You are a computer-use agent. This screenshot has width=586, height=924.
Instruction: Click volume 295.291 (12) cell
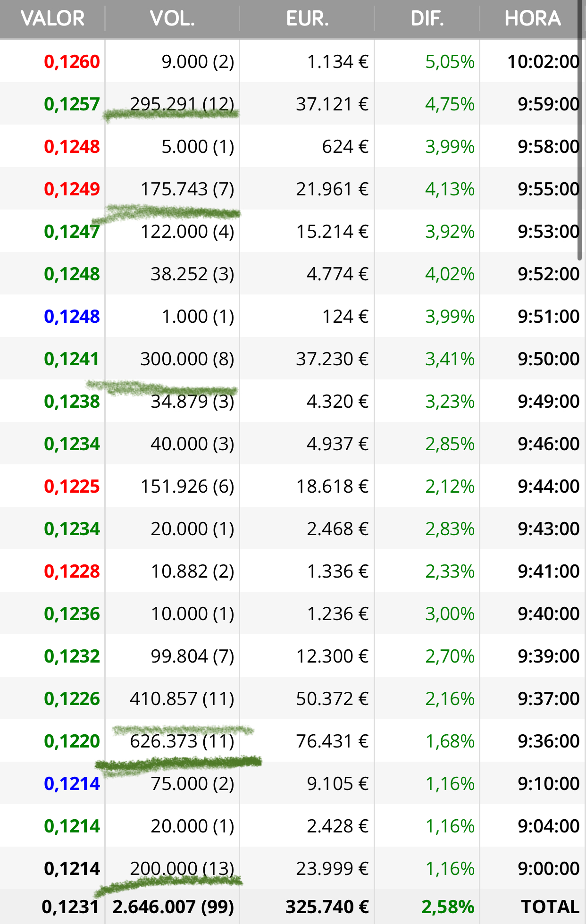point(182,104)
